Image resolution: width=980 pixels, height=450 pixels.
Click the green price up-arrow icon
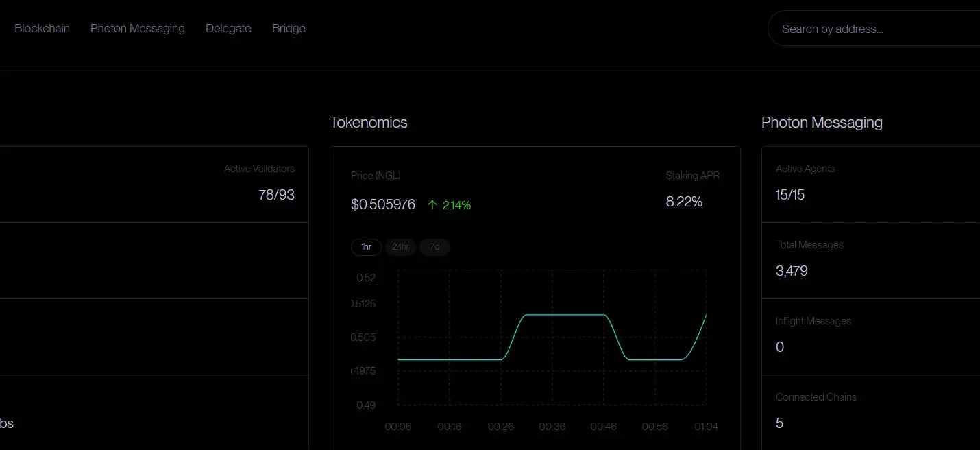point(432,204)
